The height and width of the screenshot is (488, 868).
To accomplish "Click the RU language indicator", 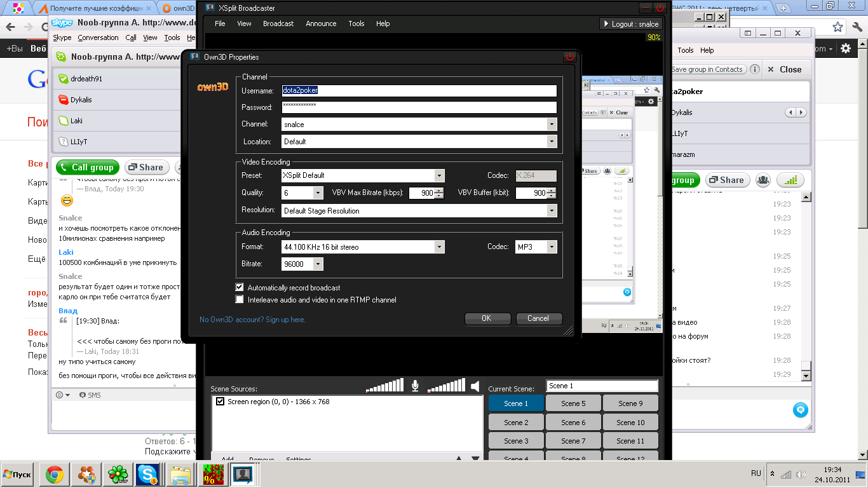I will click(x=756, y=473).
